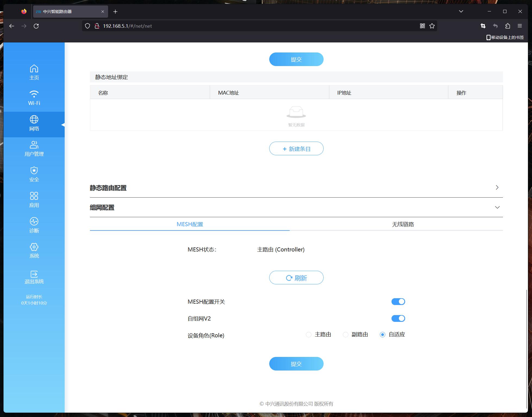532x417 pixels.
Task: Toggle the MESH配置开关 switch
Action: (x=398, y=301)
